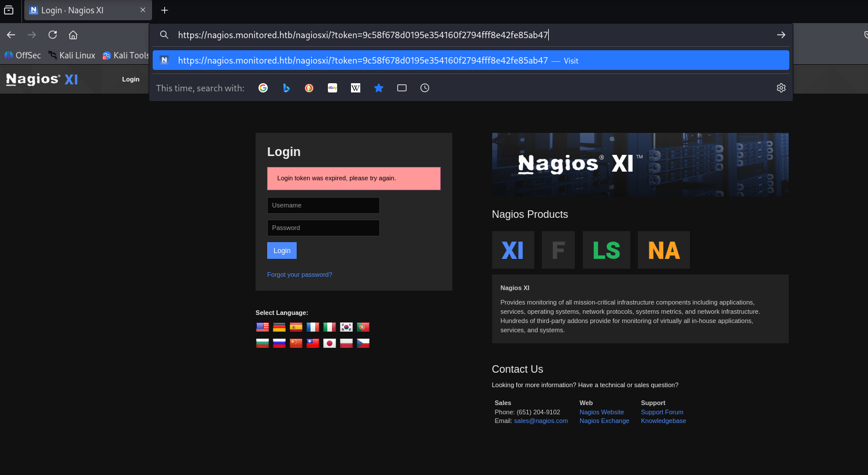Select the Russian flag language
This screenshot has height=475, width=868.
(279, 343)
